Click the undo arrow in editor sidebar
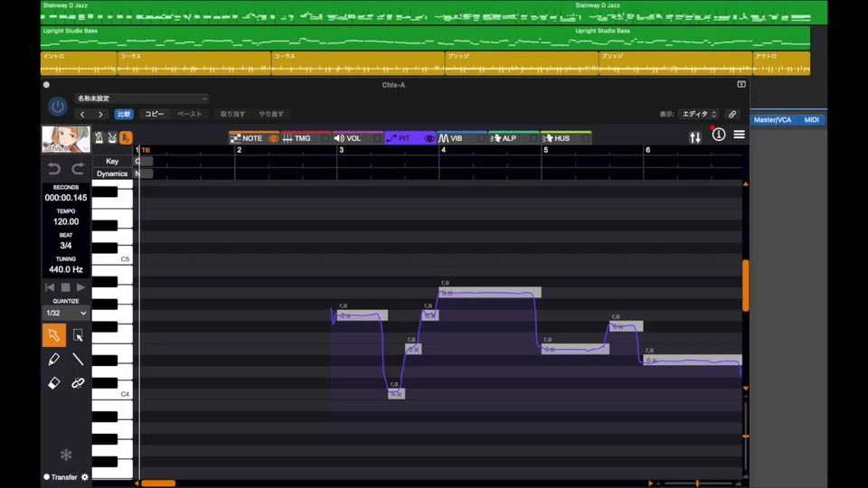This screenshot has width=868, height=488. (54, 169)
